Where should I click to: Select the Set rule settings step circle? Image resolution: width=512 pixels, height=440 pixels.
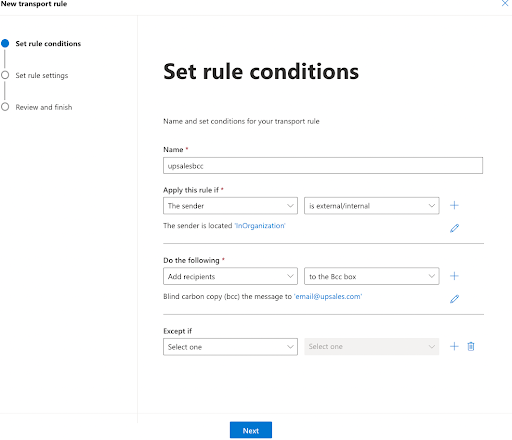(5, 75)
